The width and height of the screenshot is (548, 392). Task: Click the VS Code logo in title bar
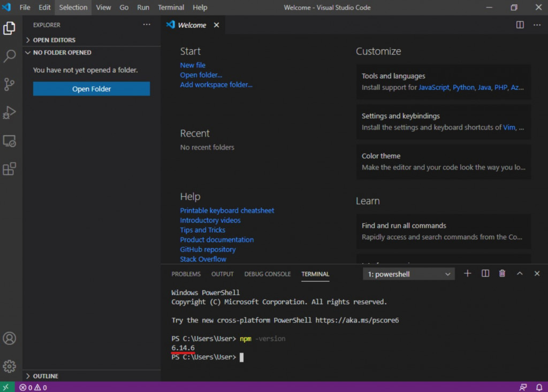click(x=6, y=7)
